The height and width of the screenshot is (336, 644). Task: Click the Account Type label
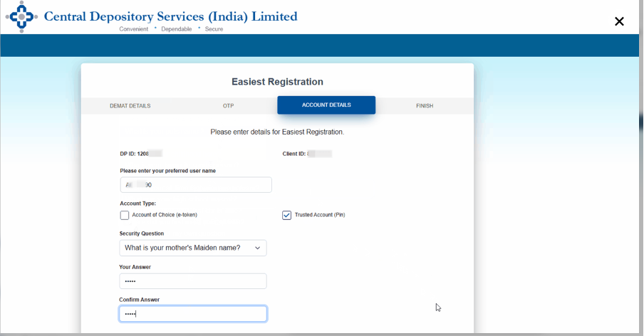click(138, 204)
